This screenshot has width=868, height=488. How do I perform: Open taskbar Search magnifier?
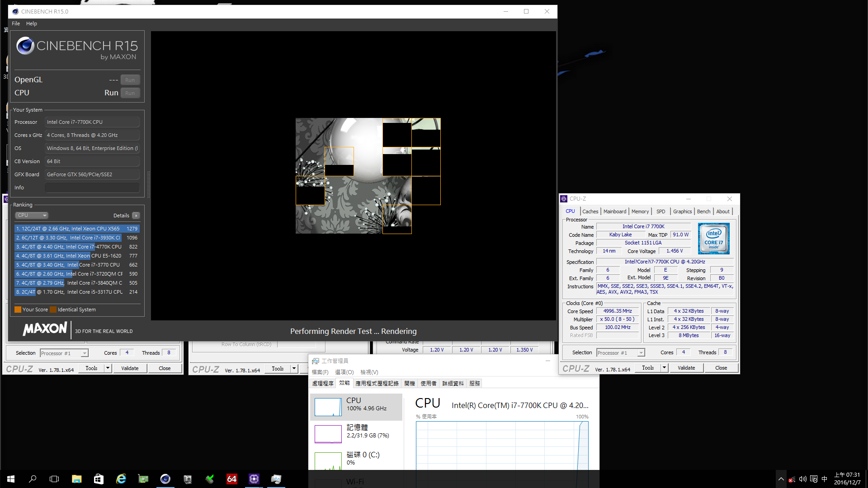[x=33, y=479]
